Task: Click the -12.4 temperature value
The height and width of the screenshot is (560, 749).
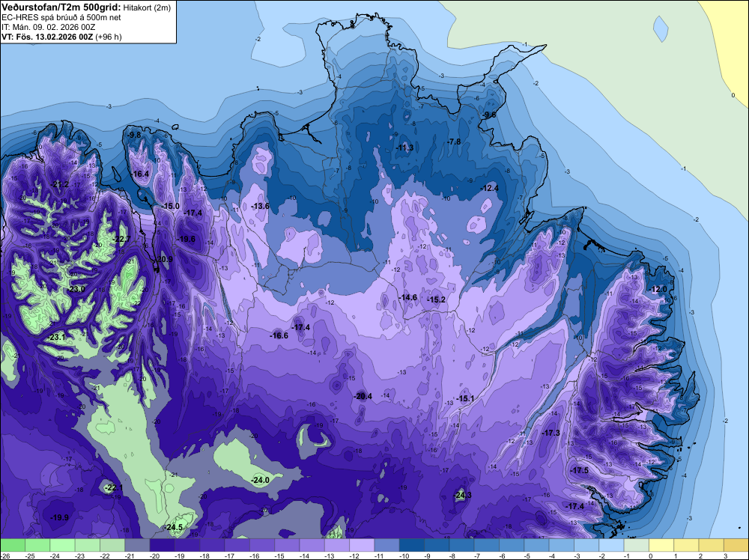Action: [490, 188]
